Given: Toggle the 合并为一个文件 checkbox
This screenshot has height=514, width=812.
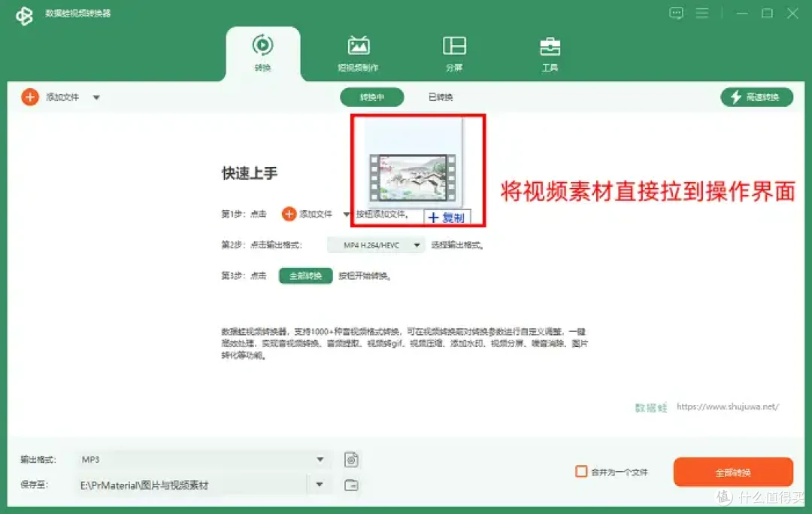Looking at the screenshot, I should 581,472.
